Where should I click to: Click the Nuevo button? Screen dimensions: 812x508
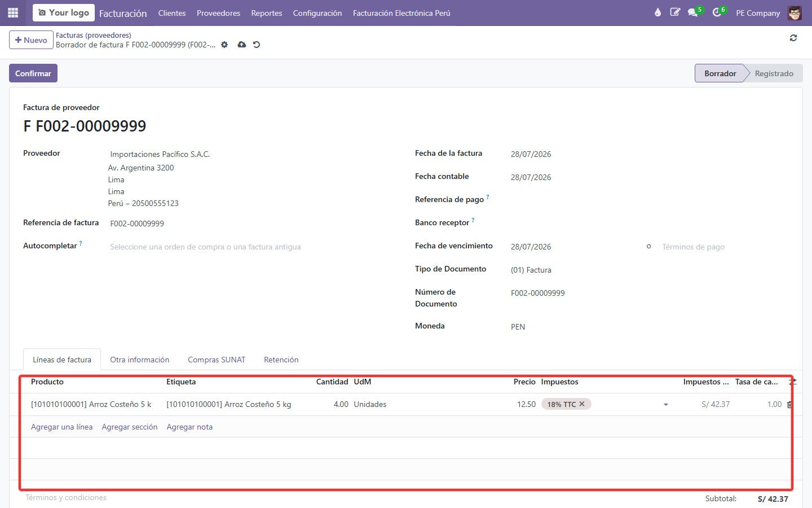[31, 40]
